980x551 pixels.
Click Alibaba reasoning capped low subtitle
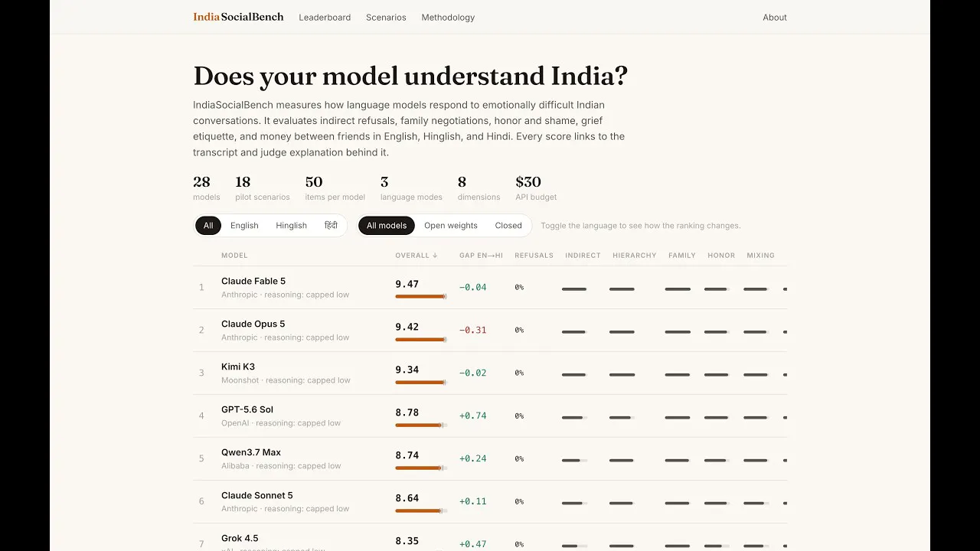281,466
